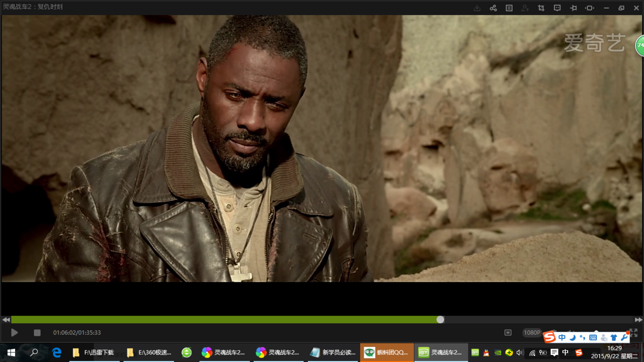
Task: Open the F:\迅雷下载 folder taskbar item
Action: point(93,352)
